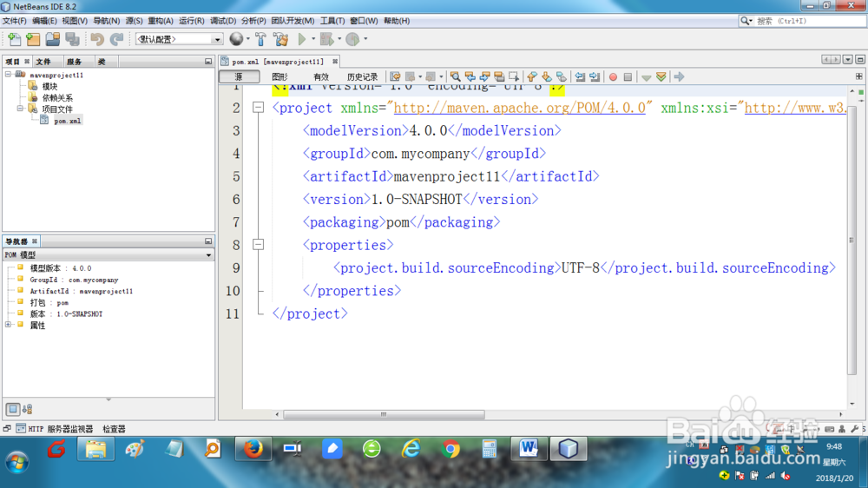Screen dimensions: 868x488
Task: Open the 重构(A) menu
Action: [x=160, y=21]
